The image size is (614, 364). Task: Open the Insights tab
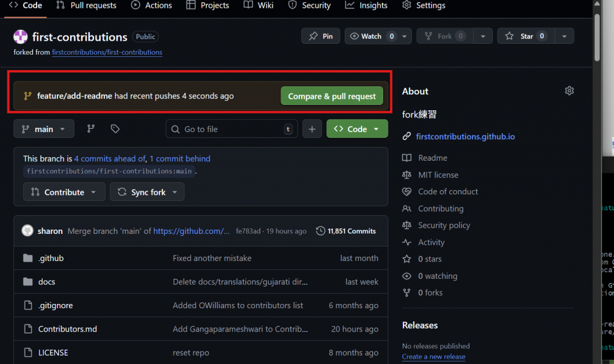(366, 5)
